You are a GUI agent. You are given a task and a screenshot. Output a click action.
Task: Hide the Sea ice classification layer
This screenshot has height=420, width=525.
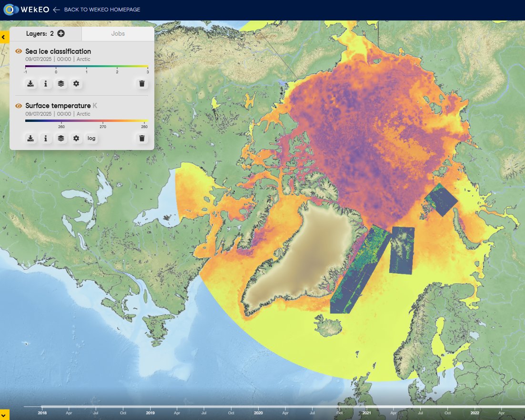(x=18, y=51)
